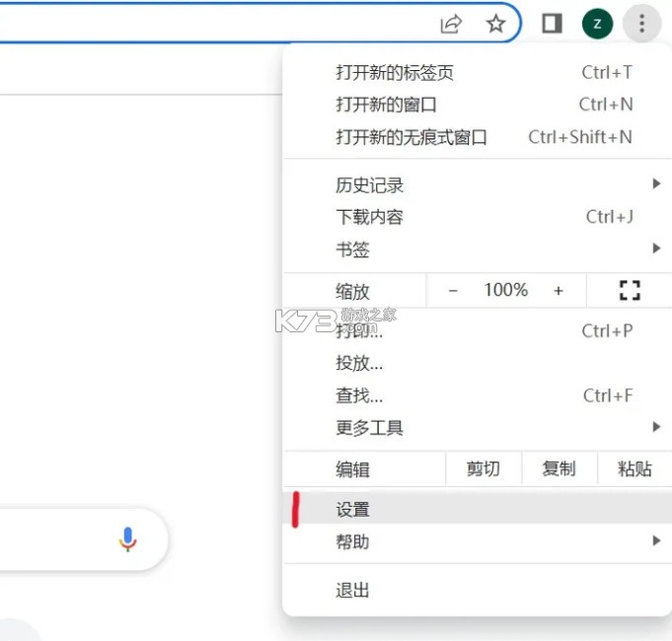Zoom in with the plus button

pos(559,290)
